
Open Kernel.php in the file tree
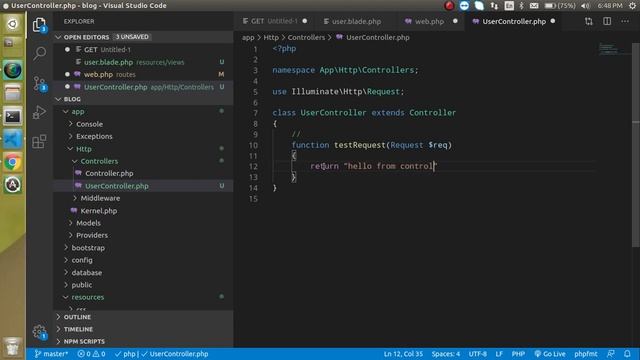point(143,211)
